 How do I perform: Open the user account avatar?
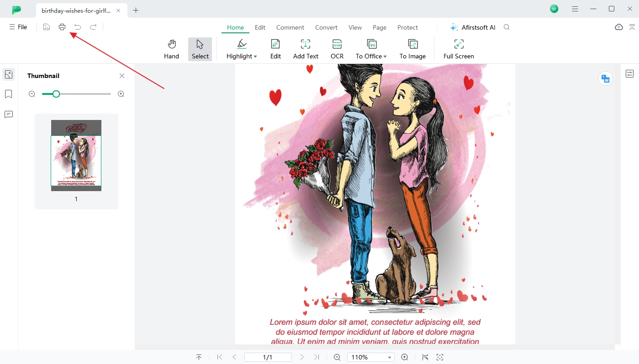coord(554,9)
